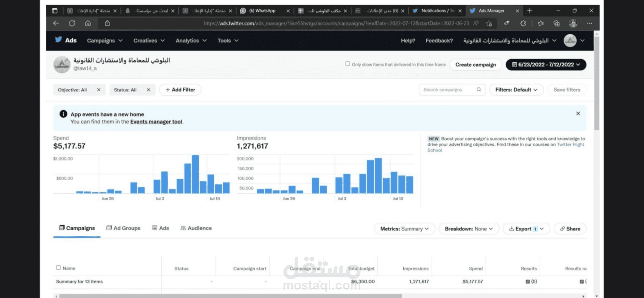Screen dimensions: 644x298
Task: Sort by the Spend column header
Action: click(476, 268)
